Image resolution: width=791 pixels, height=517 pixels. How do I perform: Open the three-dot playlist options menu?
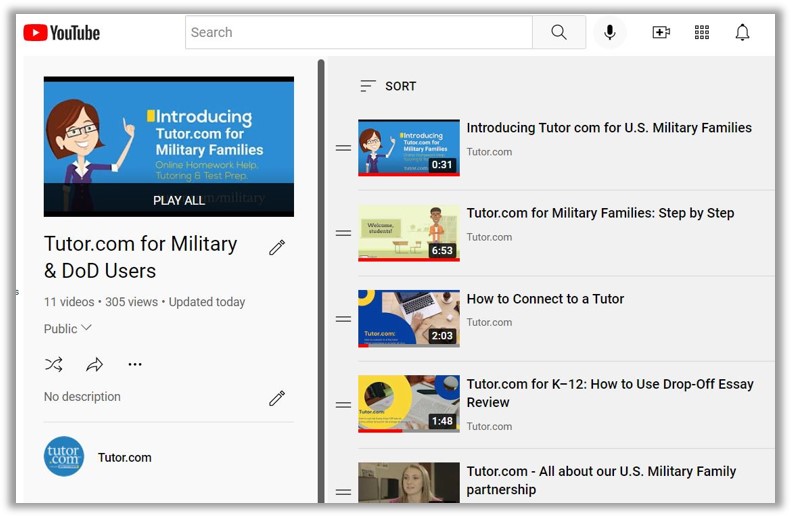pos(135,364)
